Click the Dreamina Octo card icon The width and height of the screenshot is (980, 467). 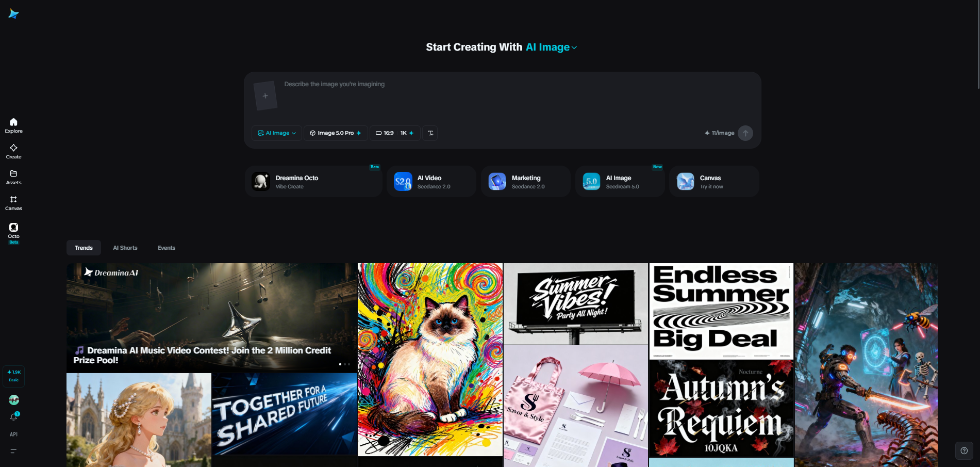(x=261, y=182)
